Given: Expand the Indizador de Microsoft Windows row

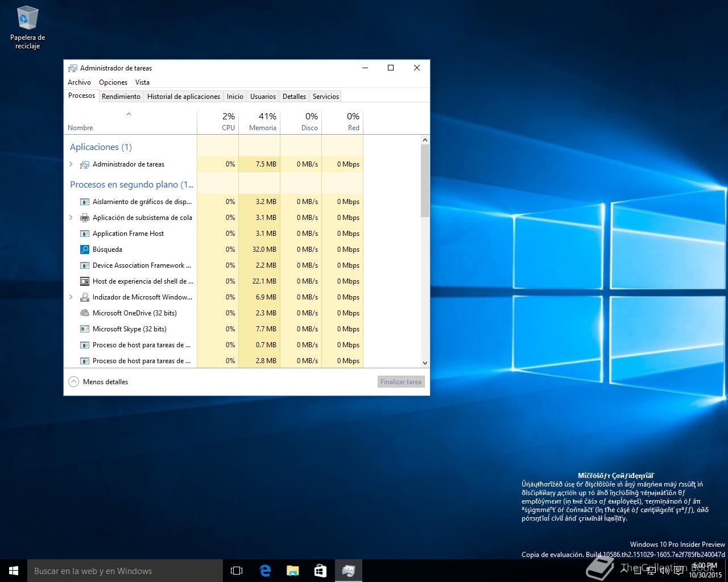Looking at the screenshot, I should [71, 297].
